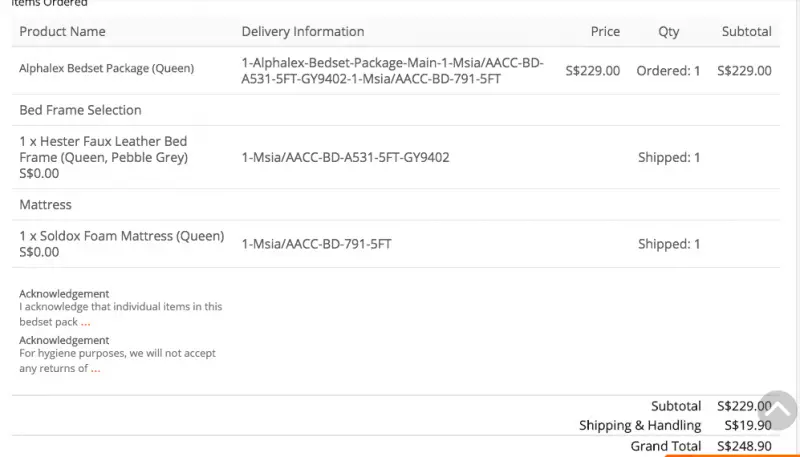The width and height of the screenshot is (800, 457).
Task: Click the Ordered: 1 quantity text
Action: pyautogui.click(x=668, y=71)
